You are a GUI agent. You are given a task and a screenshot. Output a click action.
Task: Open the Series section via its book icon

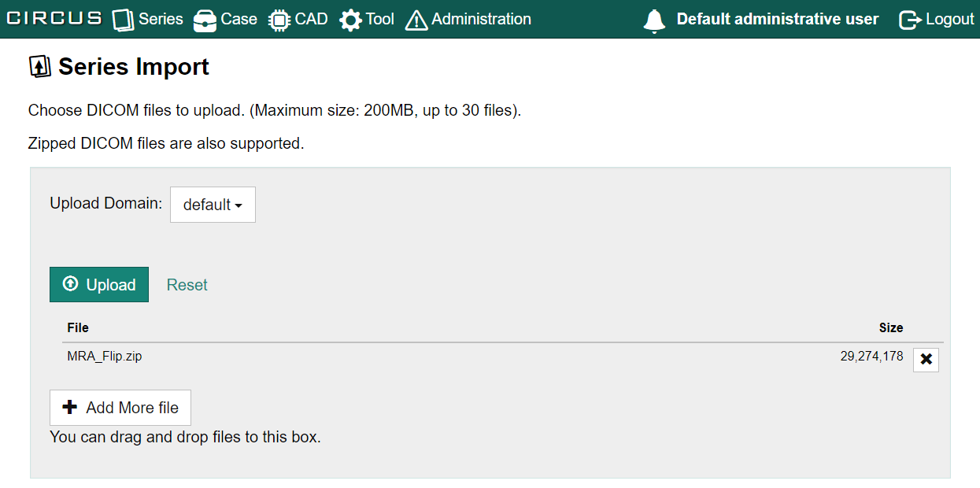(122, 19)
